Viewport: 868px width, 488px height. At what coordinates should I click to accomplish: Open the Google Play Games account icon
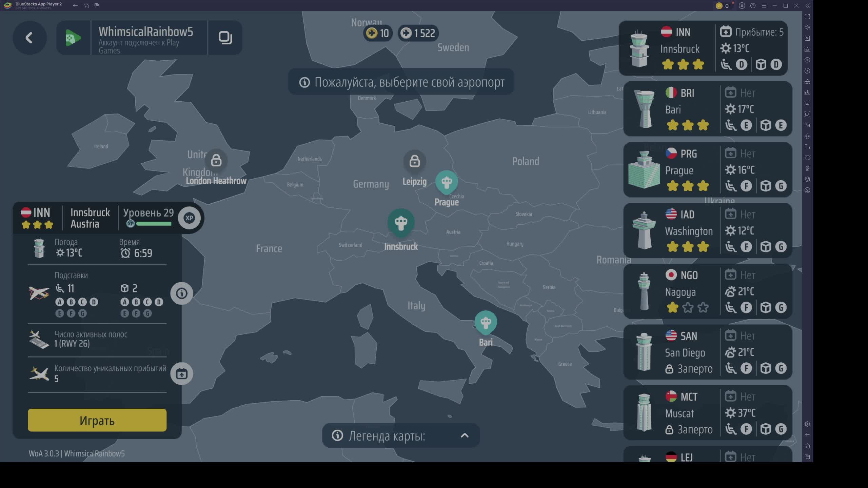click(x=73, y=38)
